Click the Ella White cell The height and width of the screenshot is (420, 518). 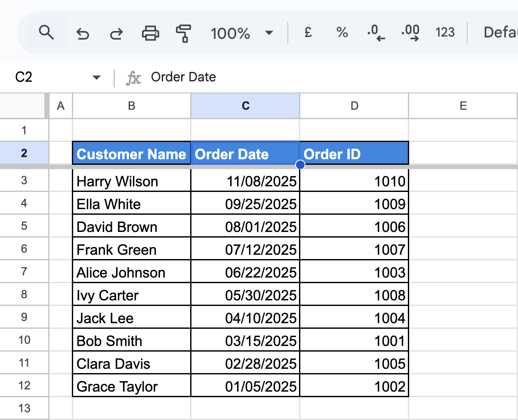click(132, 204)
